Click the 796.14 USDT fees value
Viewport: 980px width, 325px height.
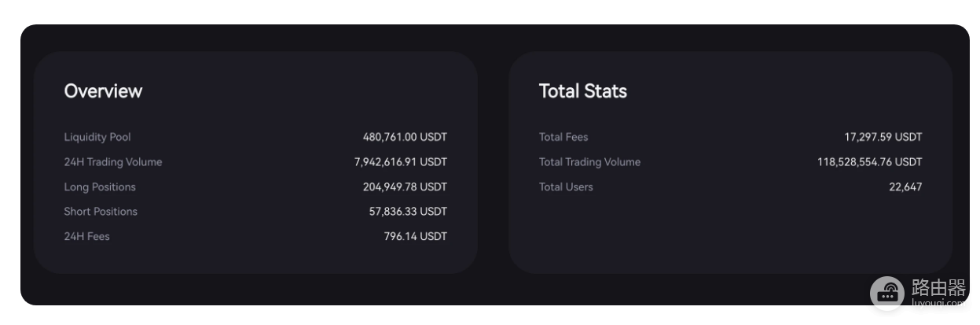click(x=416, y=236)
